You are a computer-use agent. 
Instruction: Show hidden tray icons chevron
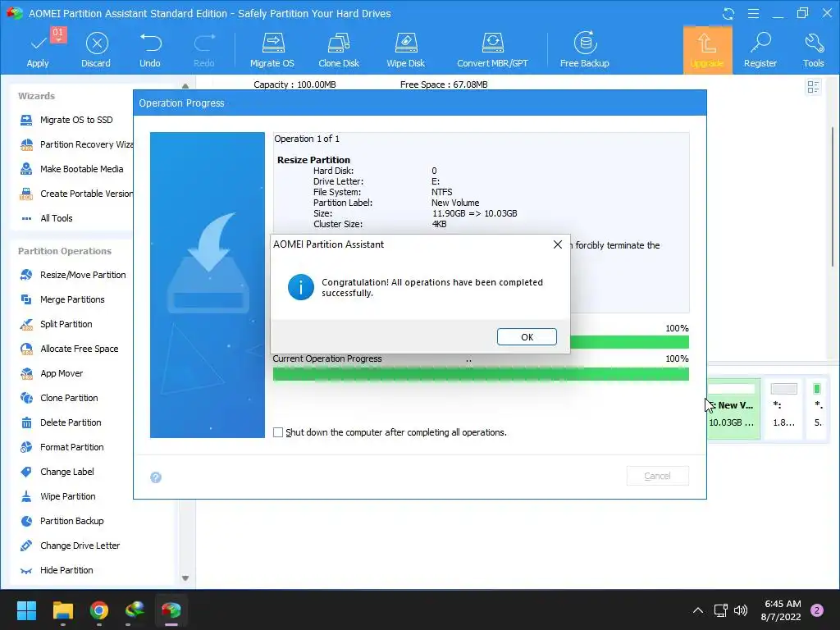click(698, 610)
